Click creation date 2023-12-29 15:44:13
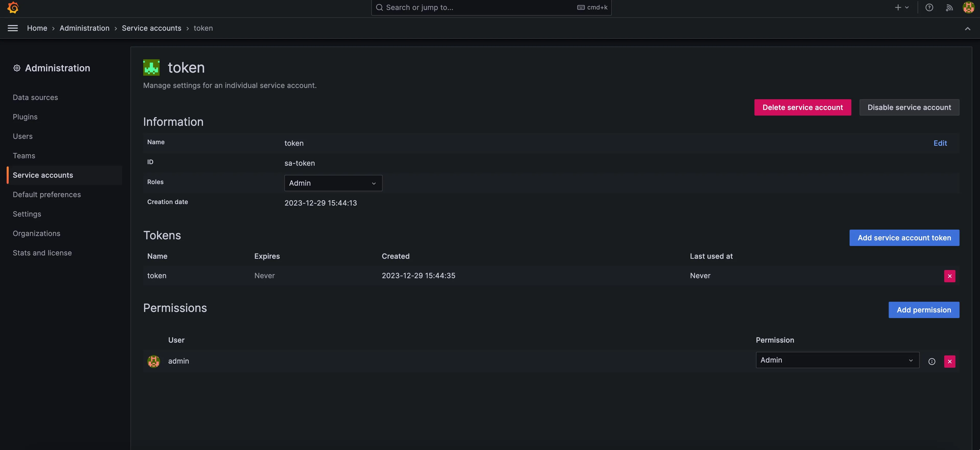This screenshot has width=980, height=450. (321, 203)
